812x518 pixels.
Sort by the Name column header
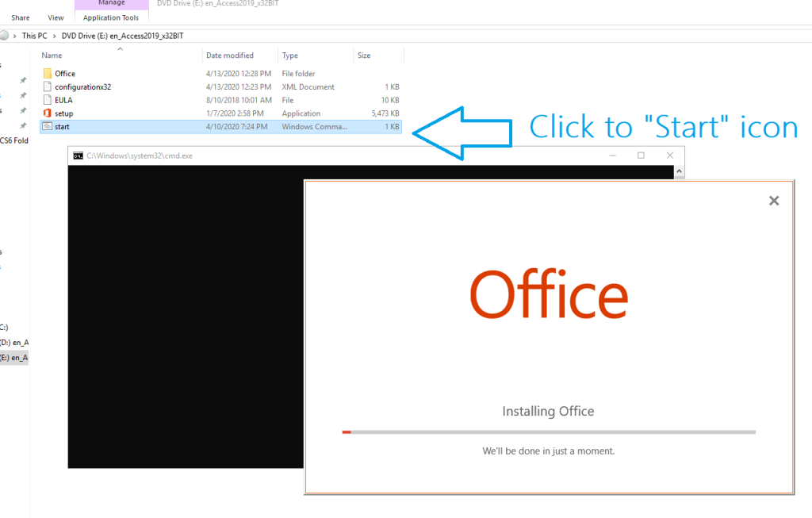tap(52, 56)
